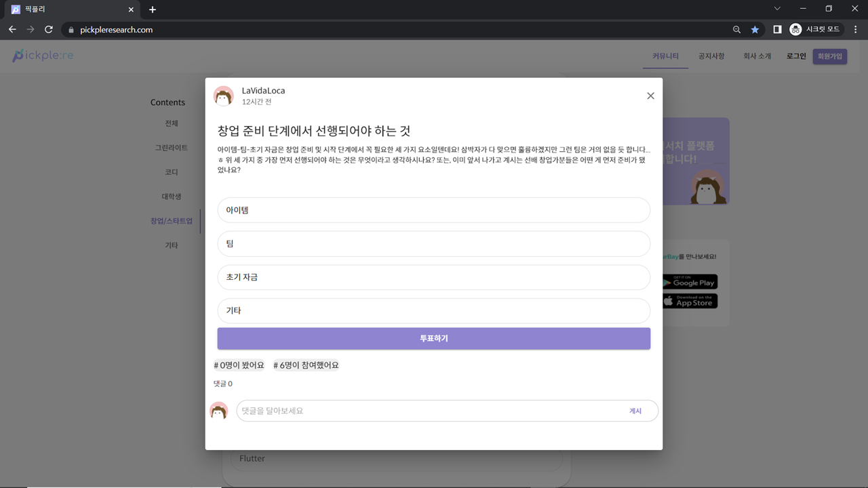868x488 pixels.
Task: Click the commenter avatar beside comment box
Action: click(x=218, y=411)
